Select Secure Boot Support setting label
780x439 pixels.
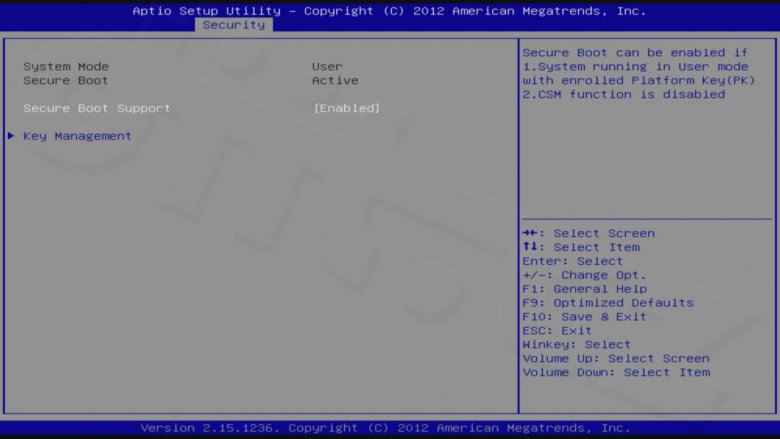point(97,108)
